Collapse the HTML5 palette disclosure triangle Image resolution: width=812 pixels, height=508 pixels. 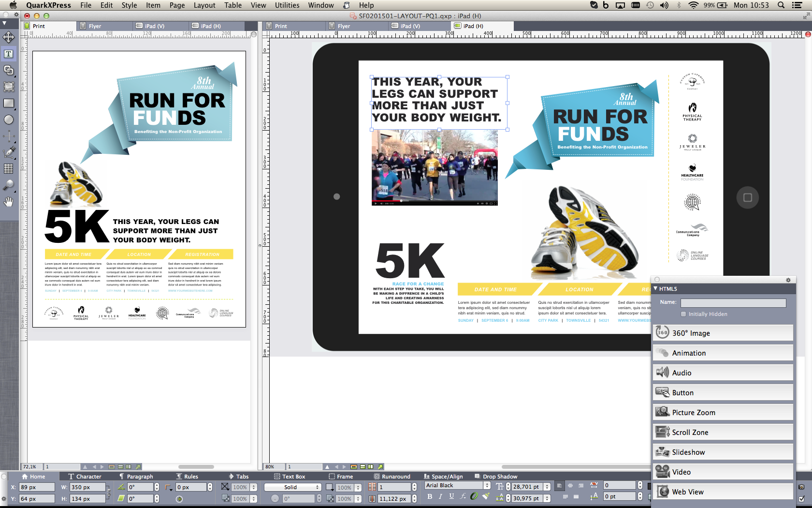tap(656, 288)
